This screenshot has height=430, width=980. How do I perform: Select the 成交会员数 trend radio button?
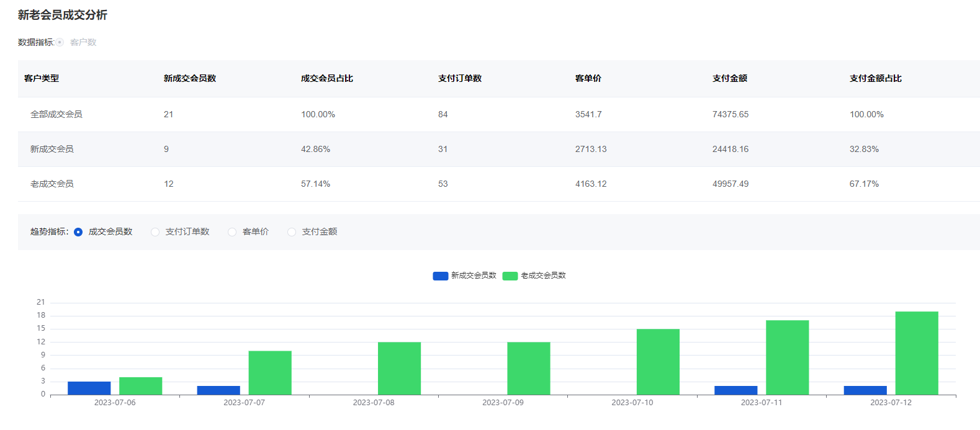pos(78,232)
